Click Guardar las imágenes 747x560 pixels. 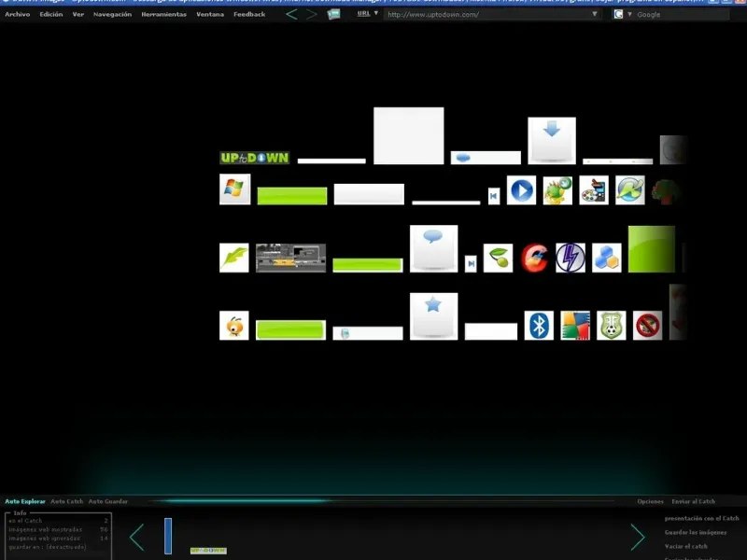[696, 532]
